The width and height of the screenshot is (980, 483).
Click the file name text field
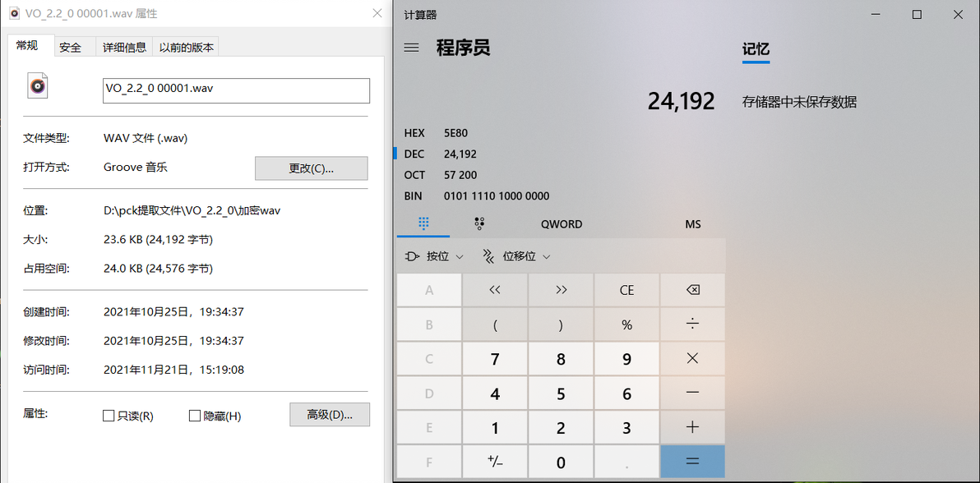tap(236, 90)
